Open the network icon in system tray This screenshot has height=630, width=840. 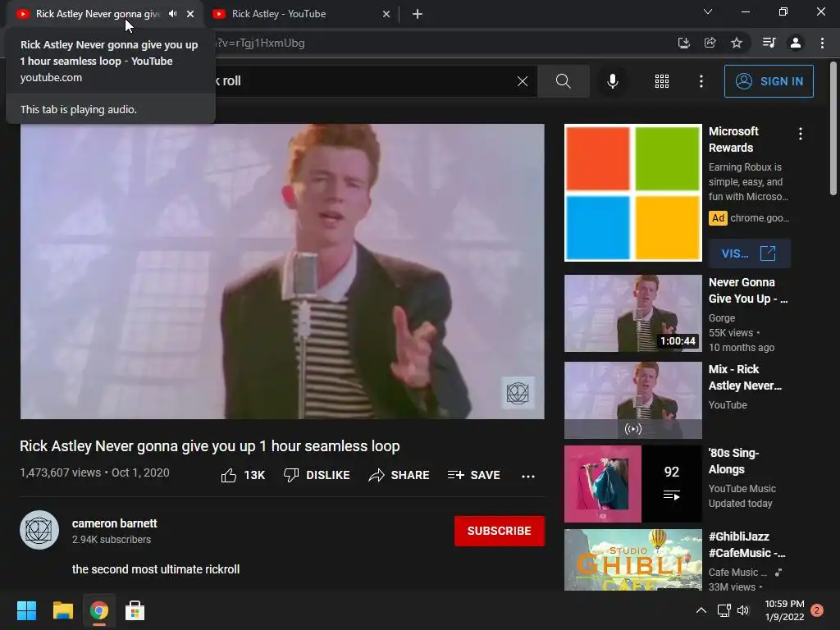tap(724, 610)
